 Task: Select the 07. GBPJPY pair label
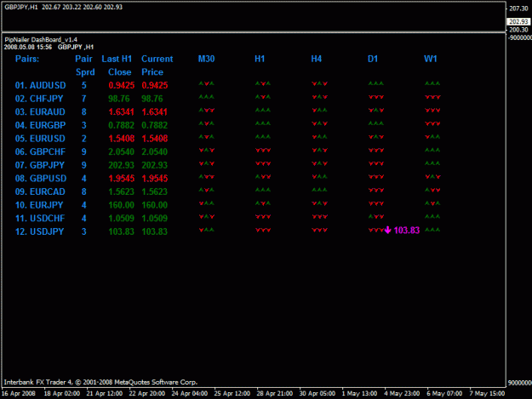click(40, 165)
